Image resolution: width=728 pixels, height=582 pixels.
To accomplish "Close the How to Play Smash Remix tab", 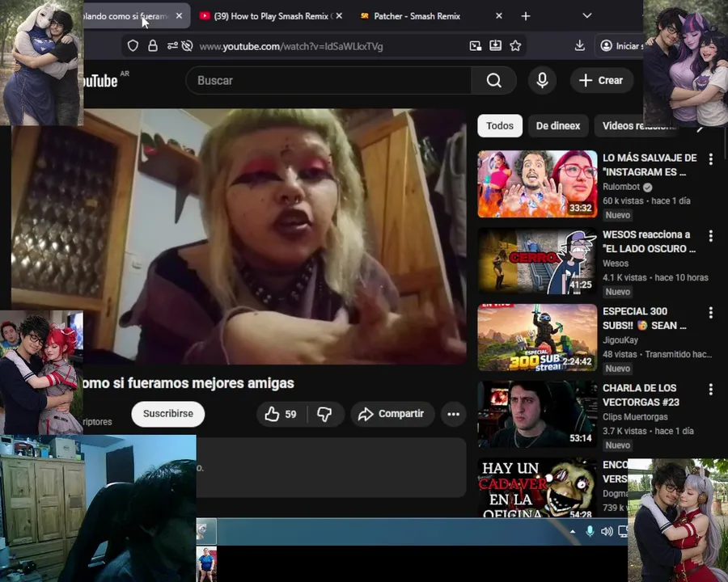I will pos(340,16).
